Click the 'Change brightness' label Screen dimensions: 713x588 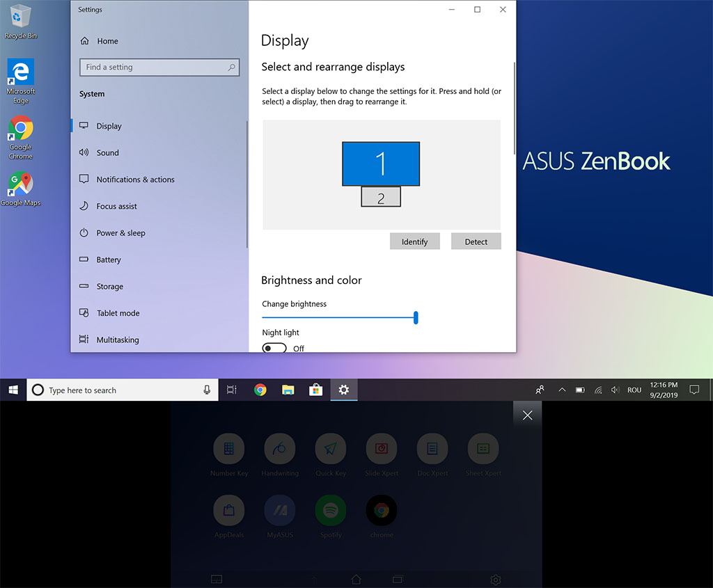[x=295, y=304]
